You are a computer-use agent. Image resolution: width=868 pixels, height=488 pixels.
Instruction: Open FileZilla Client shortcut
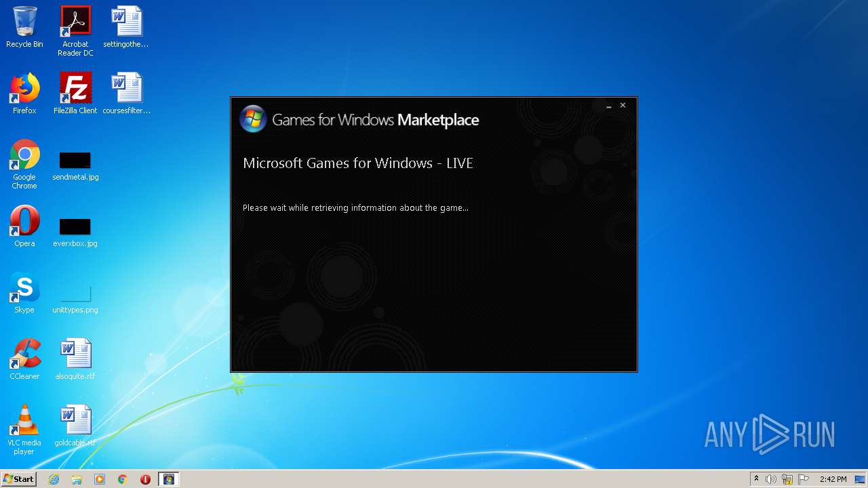pyautogui.click(x=75, y=94)
